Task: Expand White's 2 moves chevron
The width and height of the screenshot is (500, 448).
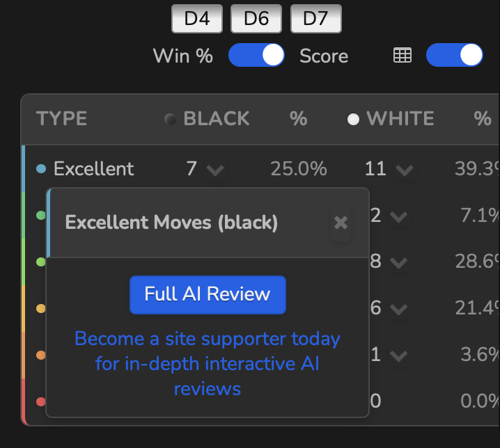Action: [398, 217]
